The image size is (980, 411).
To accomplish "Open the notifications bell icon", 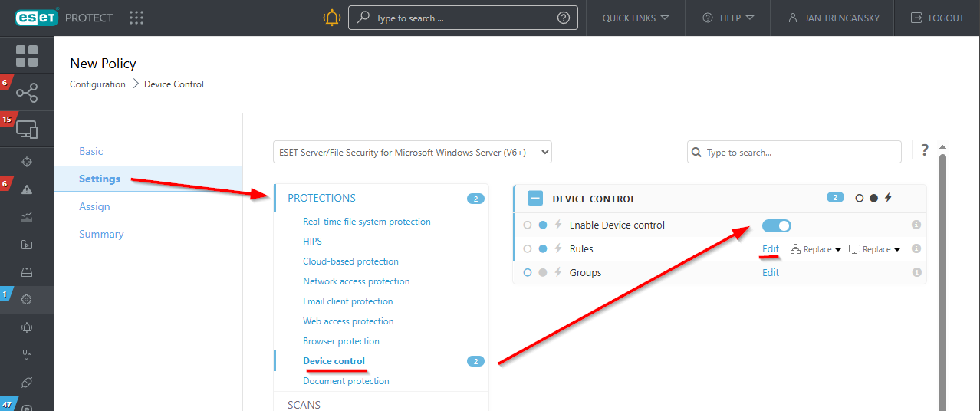I will coord(331,18).
